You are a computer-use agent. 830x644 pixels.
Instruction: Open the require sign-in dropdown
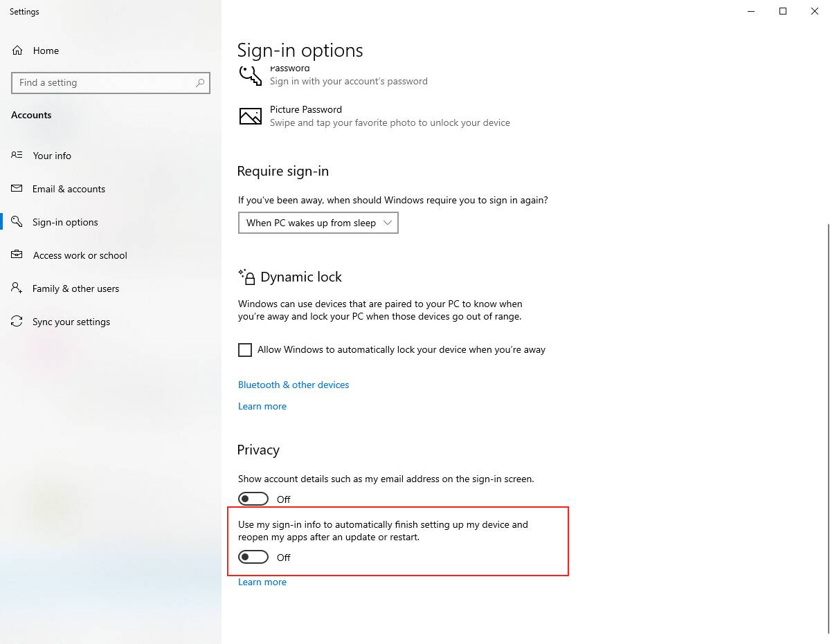(318, 223)
